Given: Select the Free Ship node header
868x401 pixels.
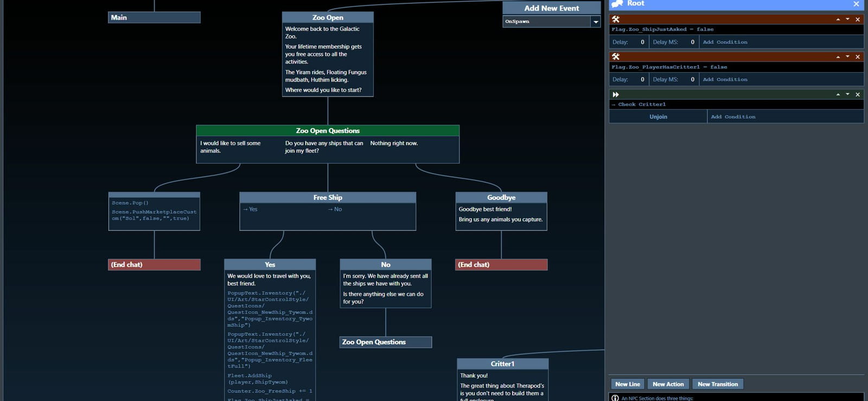Looking at the screenshot, I should coord(328,198).
